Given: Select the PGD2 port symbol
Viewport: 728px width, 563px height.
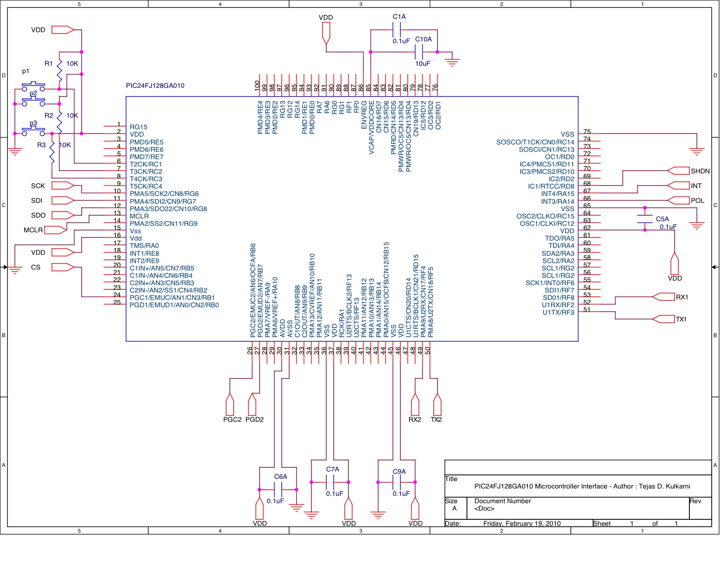Looking at the screenshot, I should point(252,404).
